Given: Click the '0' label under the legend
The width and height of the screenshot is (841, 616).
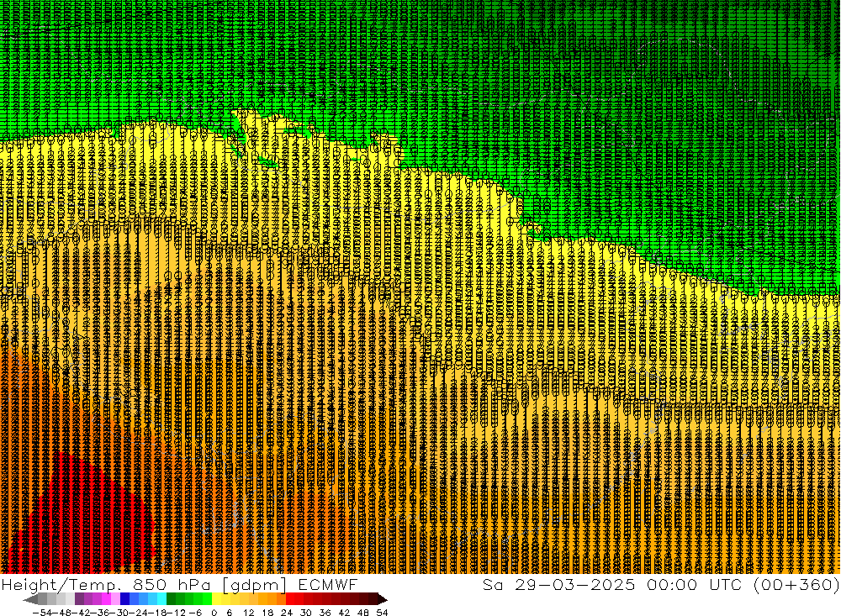Looking at the screenshot, I should point(214,613).
